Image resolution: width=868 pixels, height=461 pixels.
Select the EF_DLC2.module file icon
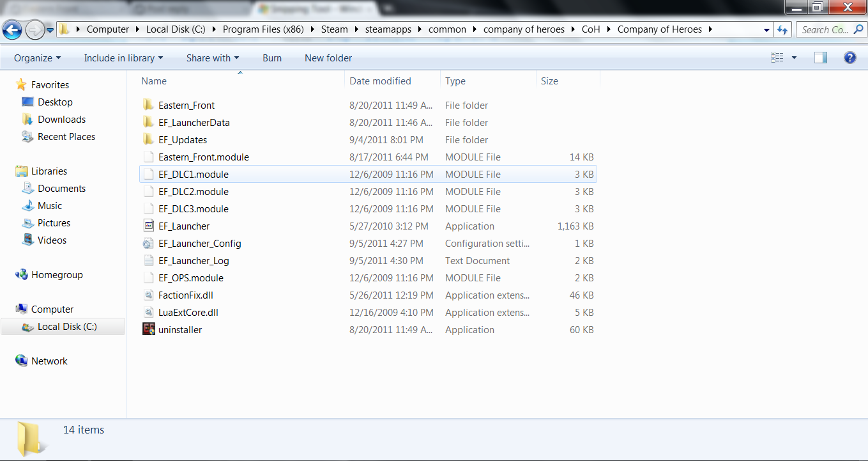[148, 191]
